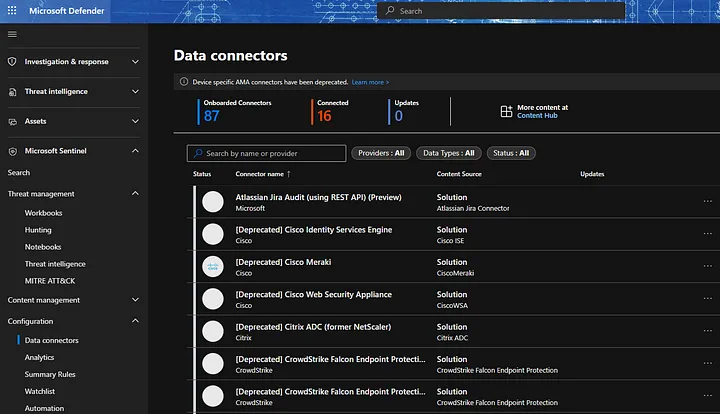Focus the top Search bar
This screenshot has width=720, height=414.
501,11
